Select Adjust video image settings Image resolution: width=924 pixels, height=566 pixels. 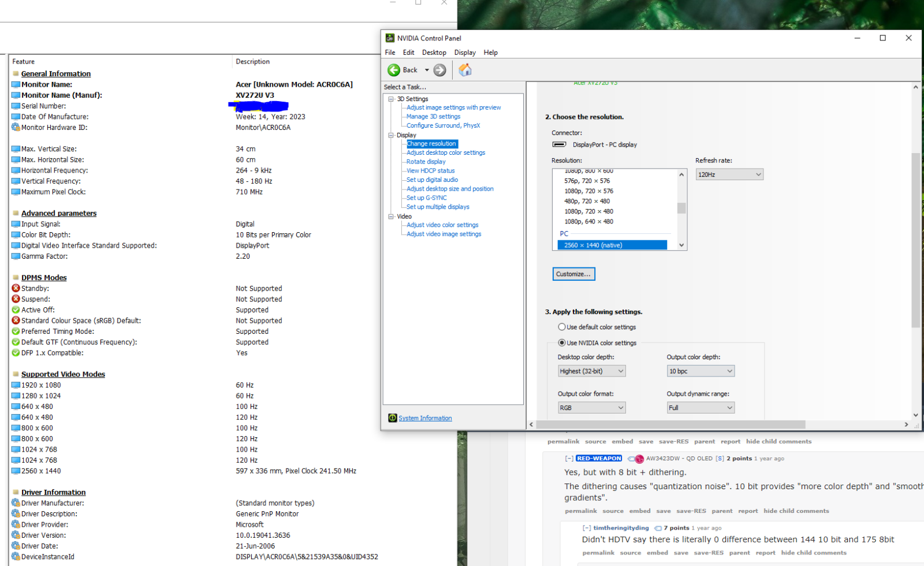pyautogui.click(x=444, y=234)
